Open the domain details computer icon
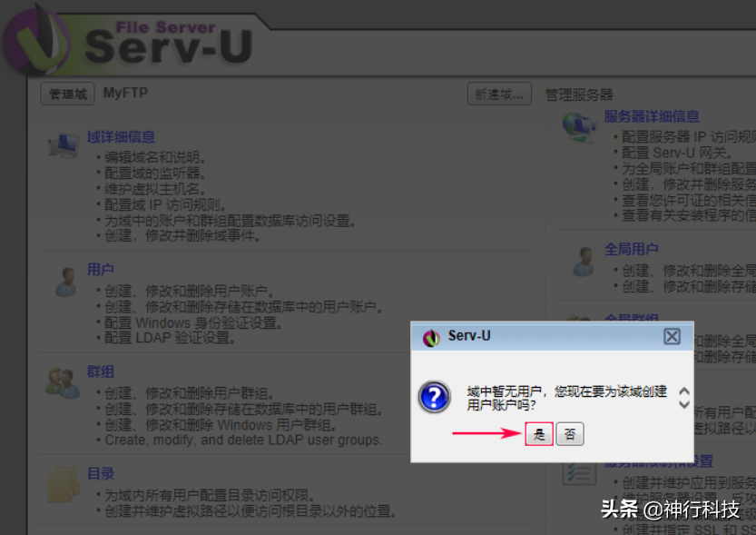756x535 pixels. 64,145
